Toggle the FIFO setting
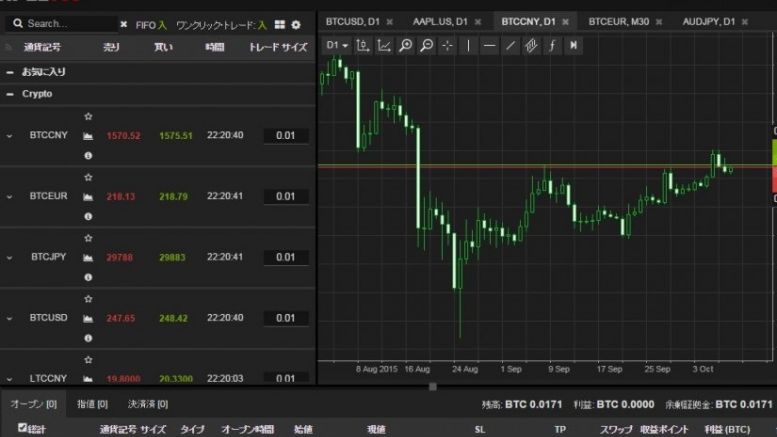The width and height of the screenshot is (777, 437). click(x=151, y=25)
